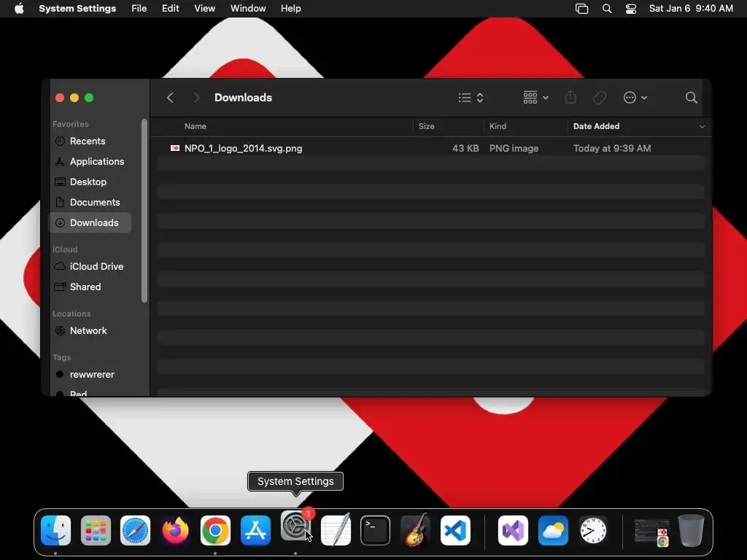The width and height of the screenshot is (747, 560).
Task: Click the Share toolbar icon
Action: 570,98
